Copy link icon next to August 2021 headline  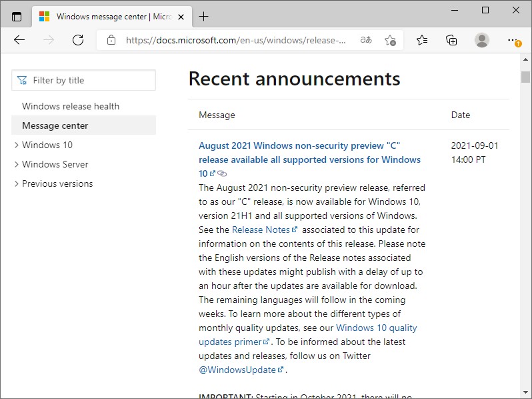(x=222, y=173)
